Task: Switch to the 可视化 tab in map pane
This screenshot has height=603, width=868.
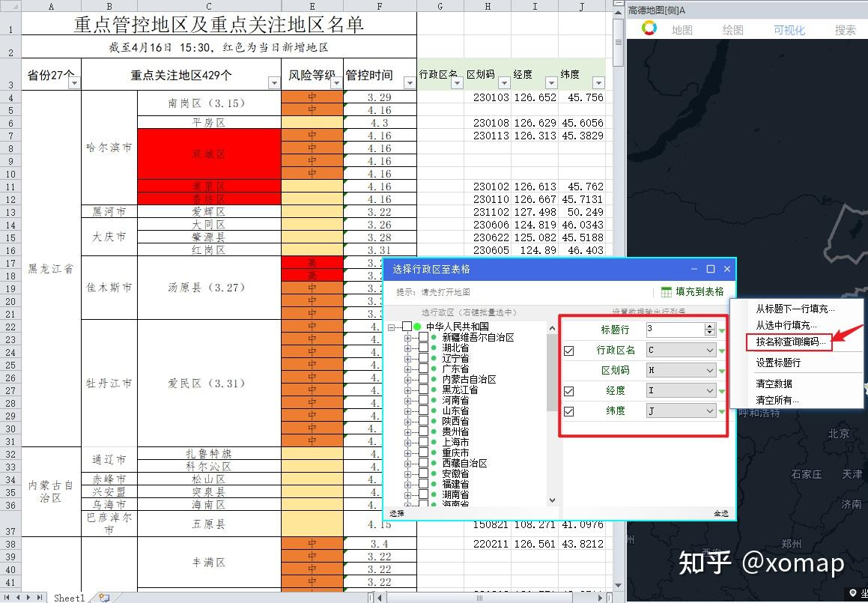Action: (789, 30)
